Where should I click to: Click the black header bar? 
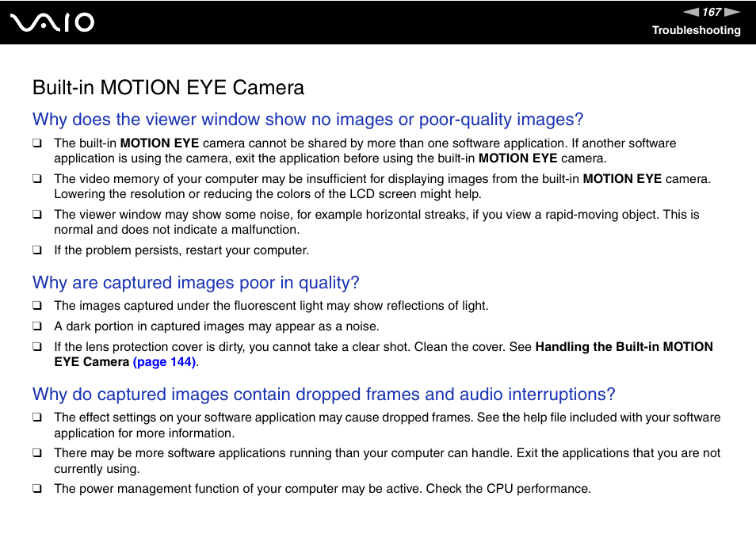[x=357, y=22]
